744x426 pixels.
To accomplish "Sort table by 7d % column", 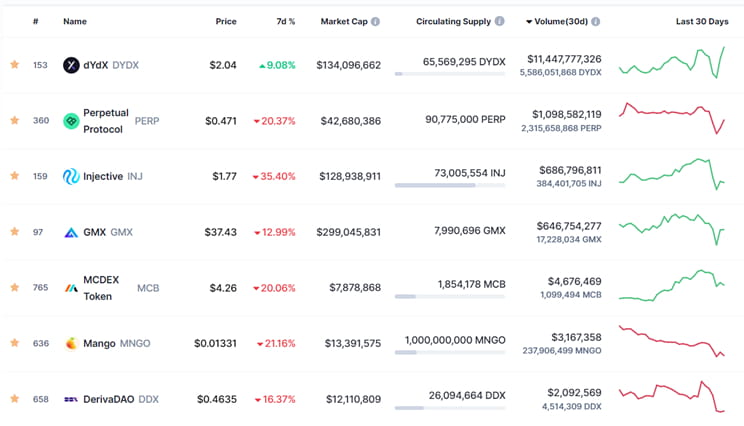I will tap(285, 20).
